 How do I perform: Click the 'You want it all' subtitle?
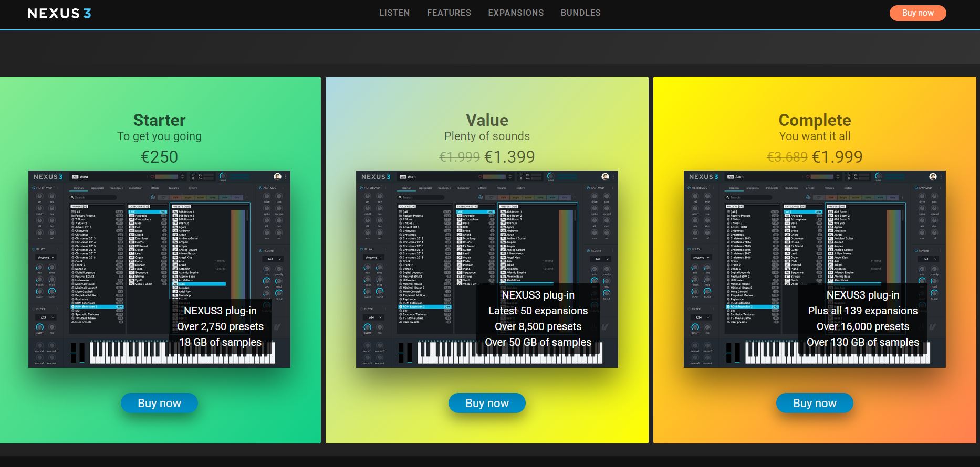pyautogui.click(x=815, y=136)
